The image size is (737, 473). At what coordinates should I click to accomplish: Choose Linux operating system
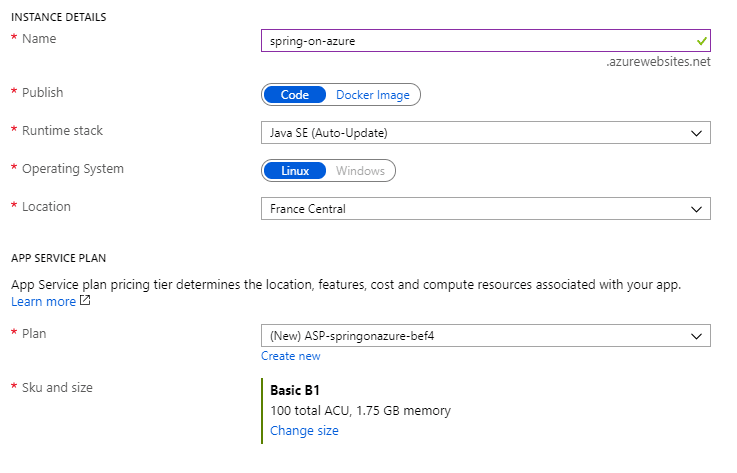coord(295,171)
